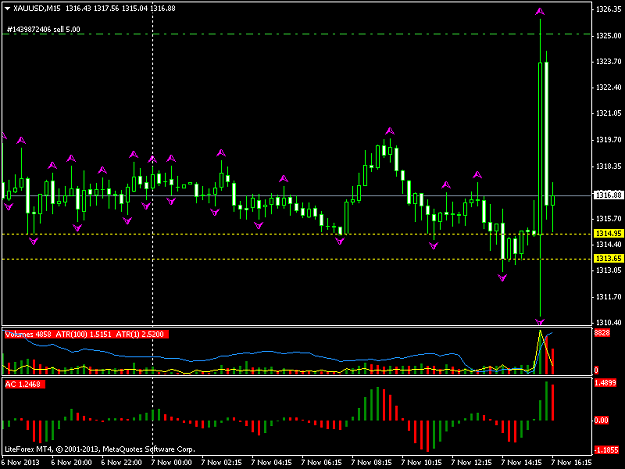Click the 1319.70 price scale label
Viewport: 625px width, 469px height.
click(x=608, y=140)
